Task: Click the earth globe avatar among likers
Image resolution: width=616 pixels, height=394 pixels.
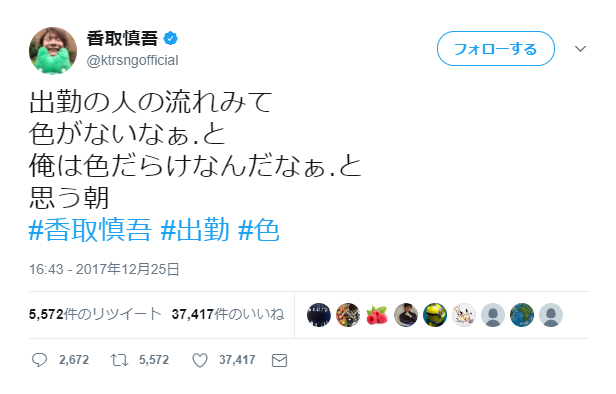Action: (522, 315)
